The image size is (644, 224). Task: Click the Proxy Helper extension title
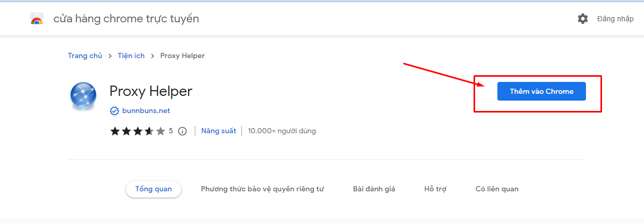pyautogui.click(x=151, y=91)
